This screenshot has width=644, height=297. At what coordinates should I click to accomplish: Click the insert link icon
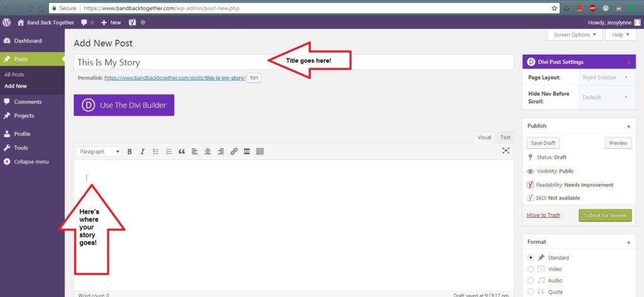(x=234, y=151)
